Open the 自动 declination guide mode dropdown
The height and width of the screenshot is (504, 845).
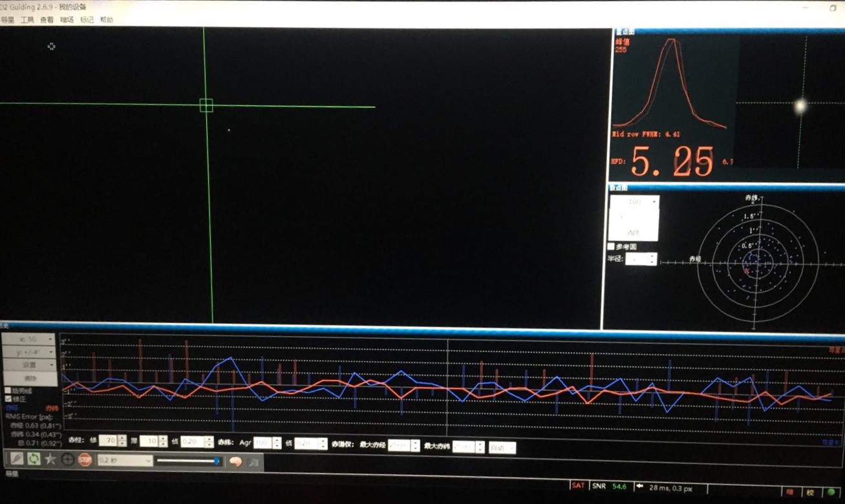pos(502,447)
